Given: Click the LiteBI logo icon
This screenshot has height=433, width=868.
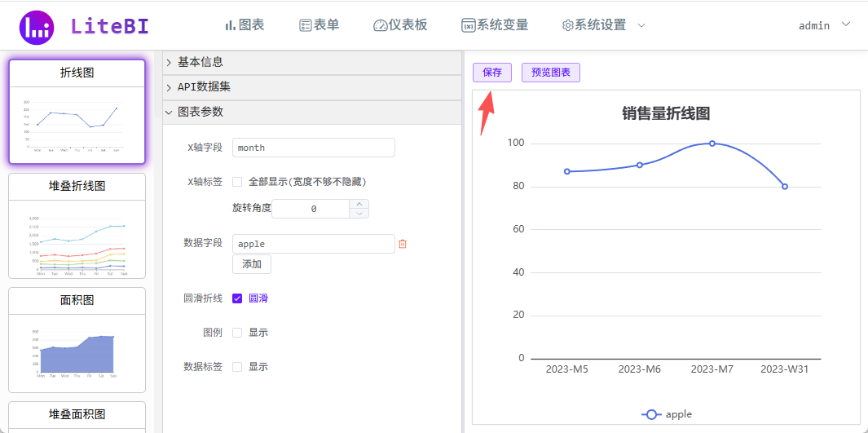Looking at the screenshot, I should tap(37, 28).
